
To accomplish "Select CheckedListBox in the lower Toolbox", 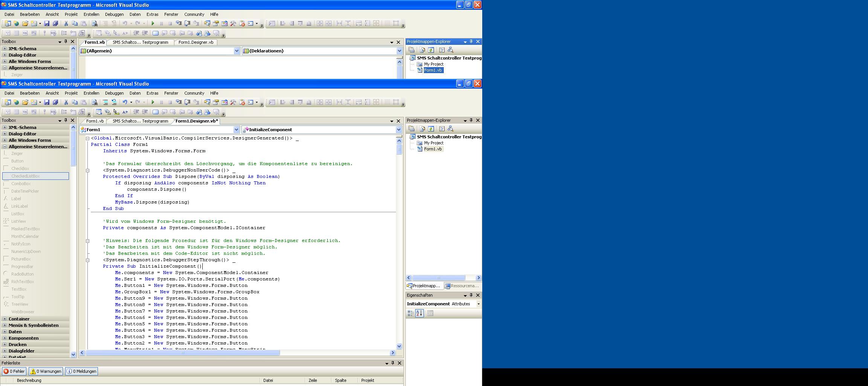I will pos(35,176).
